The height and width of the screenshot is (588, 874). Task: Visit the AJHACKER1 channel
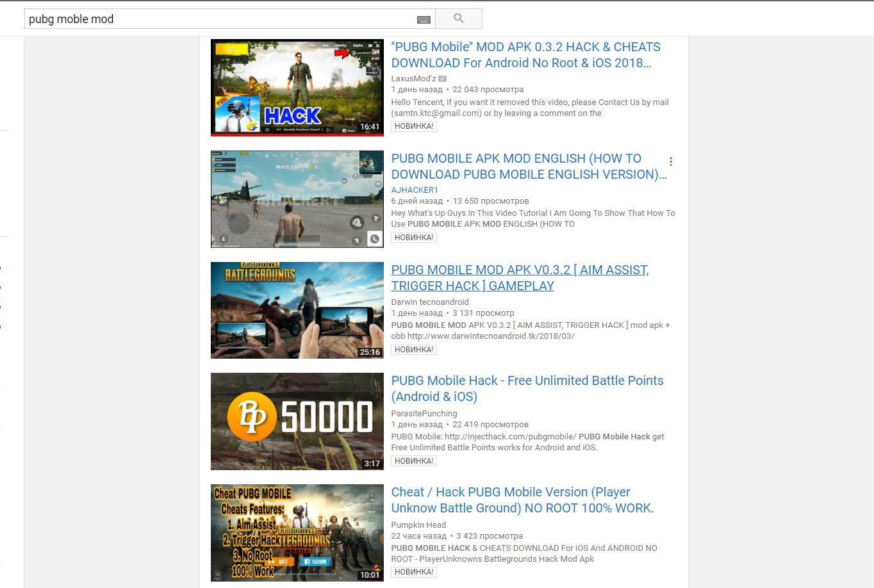click(x=415, y=190)
